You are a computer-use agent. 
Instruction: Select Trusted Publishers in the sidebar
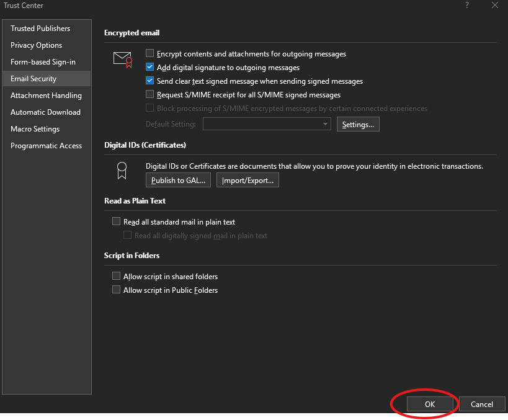tap(40, 28)
